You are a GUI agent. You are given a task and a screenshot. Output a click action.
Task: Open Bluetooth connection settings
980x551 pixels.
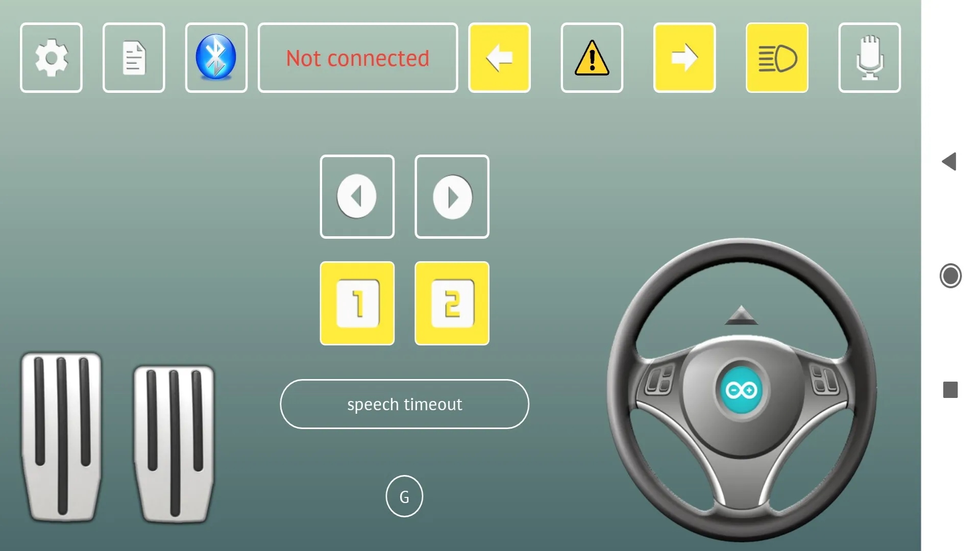216,57
